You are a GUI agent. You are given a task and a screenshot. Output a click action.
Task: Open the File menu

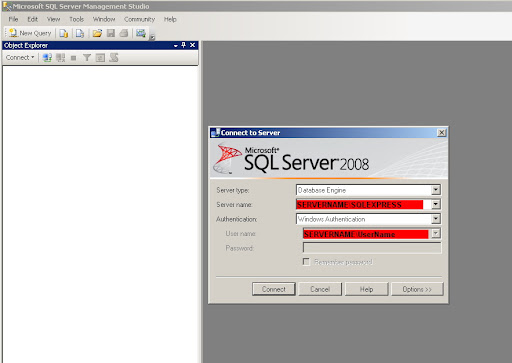click(x=13, y=19)
